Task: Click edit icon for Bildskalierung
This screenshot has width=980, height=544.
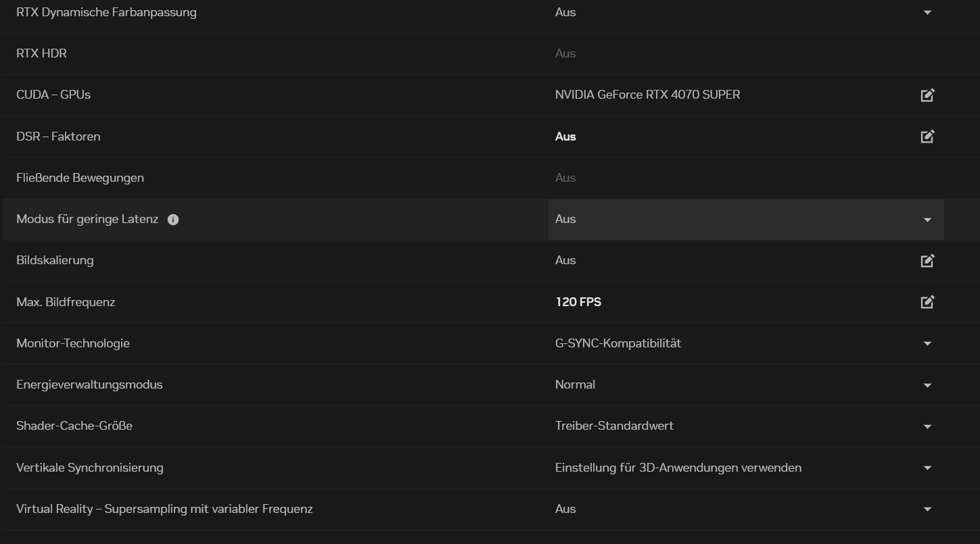Action: tap(927, 261)
